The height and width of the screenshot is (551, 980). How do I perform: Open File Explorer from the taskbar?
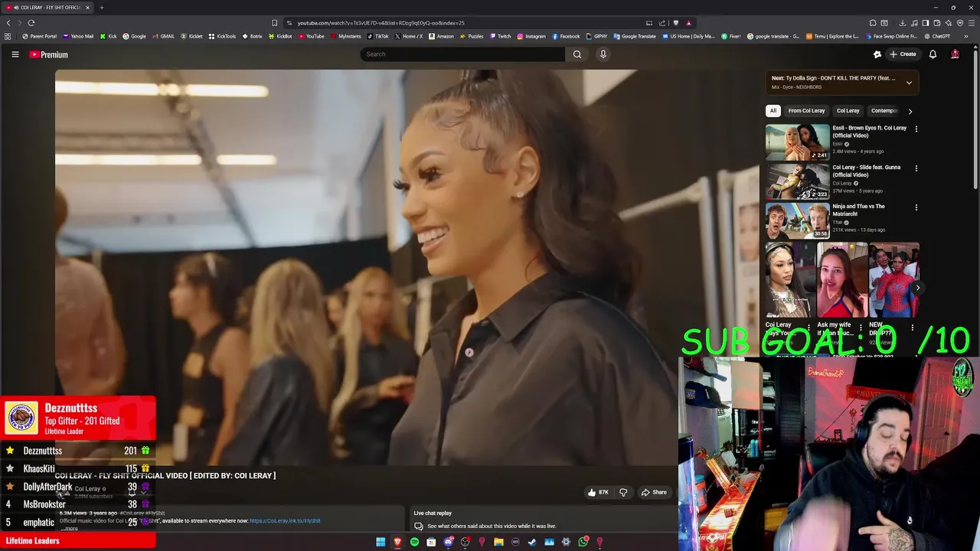498,542
